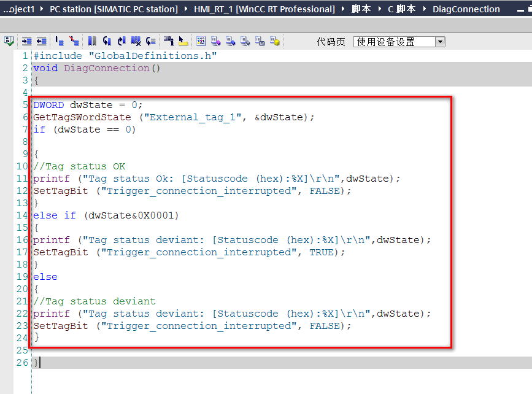Click the //Tag status OK comment

tap(79, 166)
